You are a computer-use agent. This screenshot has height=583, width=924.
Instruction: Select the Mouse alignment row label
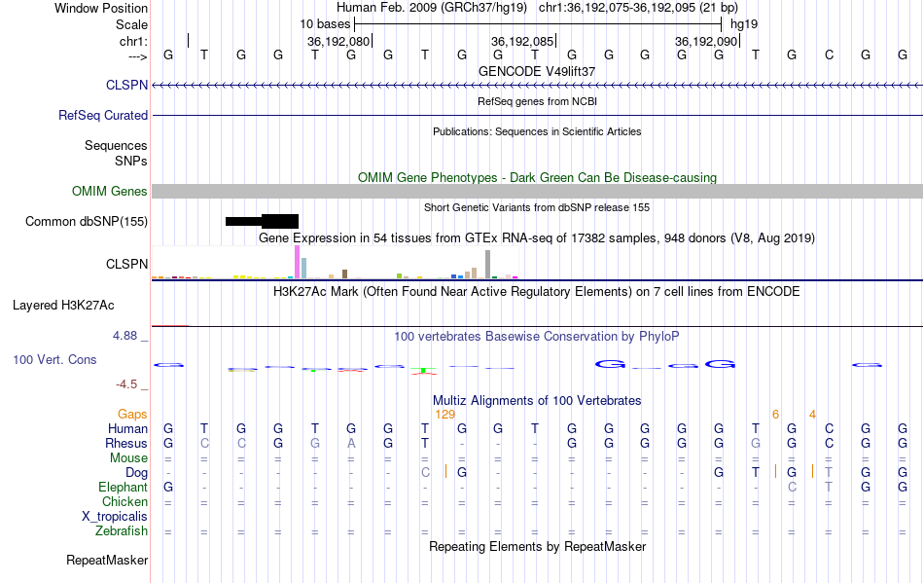[x=128, y=458]
